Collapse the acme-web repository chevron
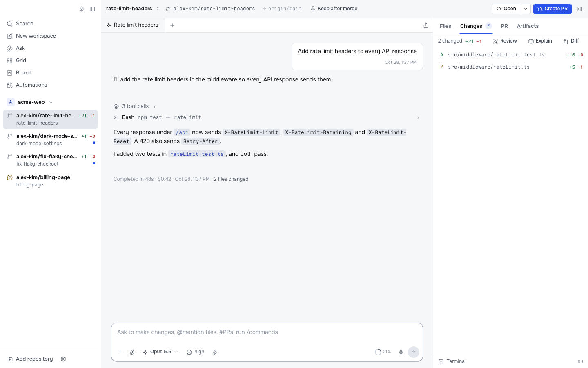The height and width of the screenshot is (368, 588). pyautogui.click(x=51, y=102)
